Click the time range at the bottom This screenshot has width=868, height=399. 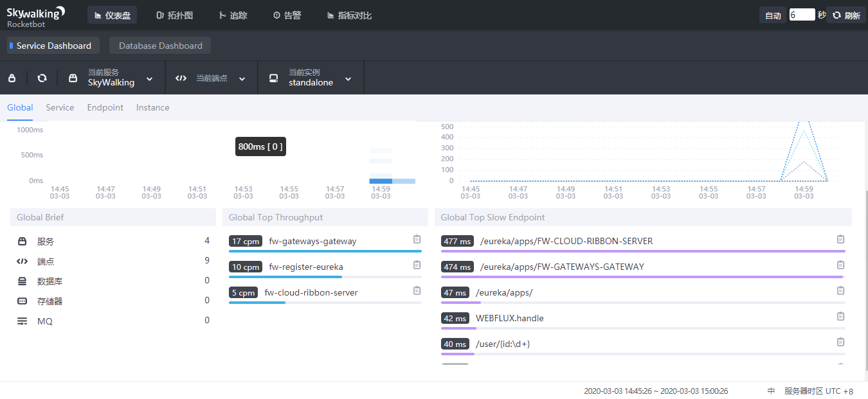coord(656,391)
